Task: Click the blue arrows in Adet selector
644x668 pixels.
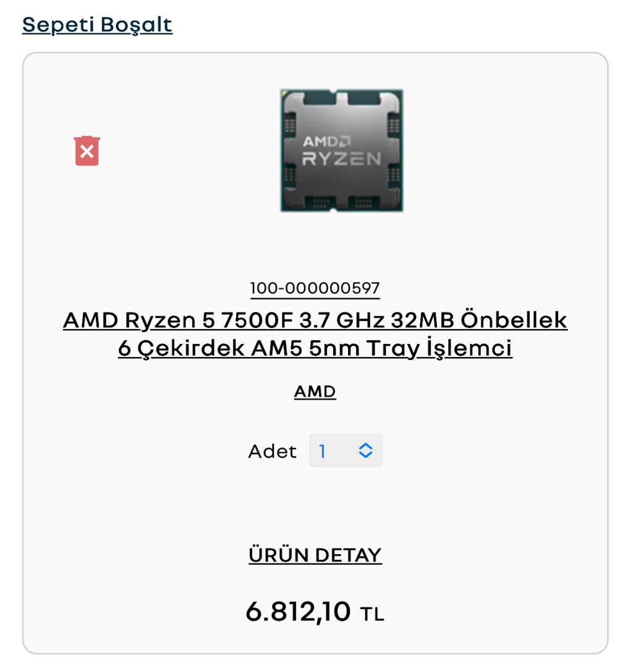Action: [x=366, y=450]
